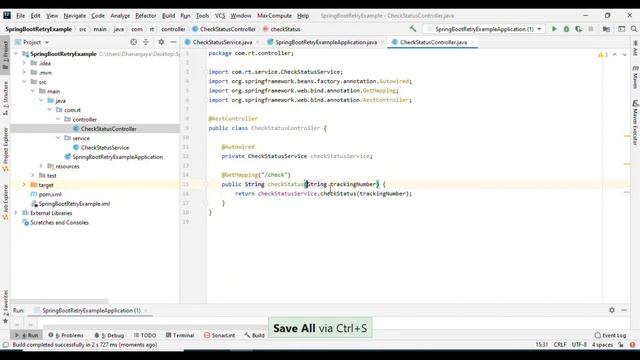Open Run panel settings gear
Image resolution: width=640 pixels, height=360 pixels.
point(612,310)
